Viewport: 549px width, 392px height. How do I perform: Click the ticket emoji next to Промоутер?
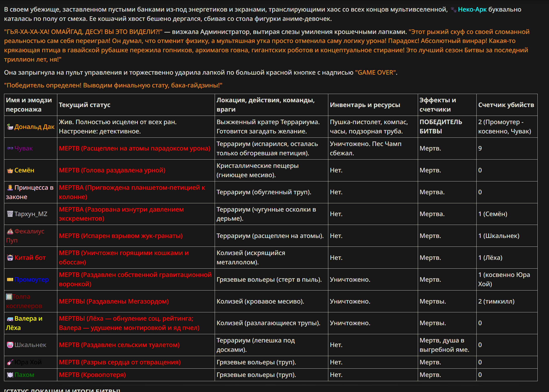10,280
